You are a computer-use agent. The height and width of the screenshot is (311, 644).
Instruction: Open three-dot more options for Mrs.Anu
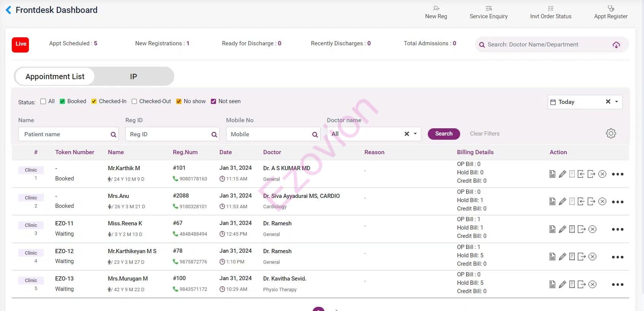coord(617,202)
